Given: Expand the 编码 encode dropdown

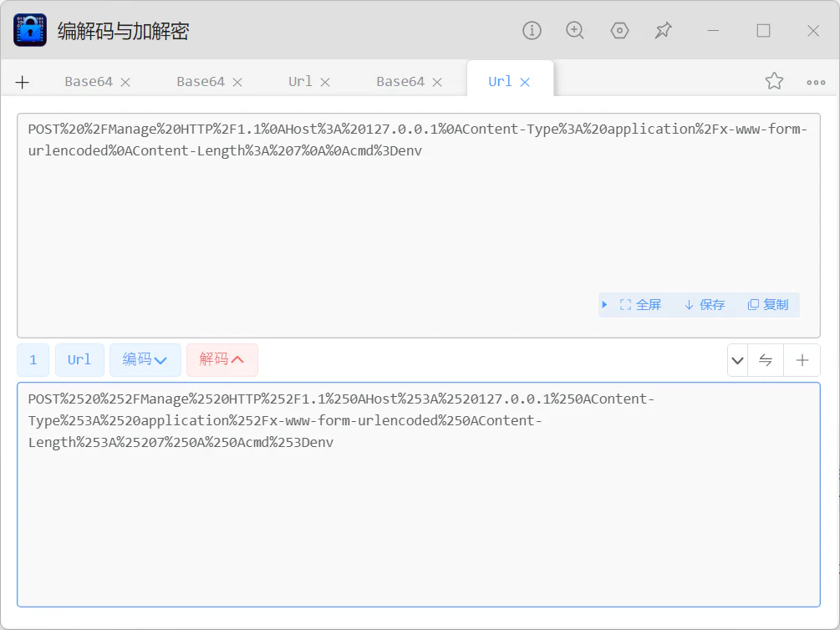Looking at the screenshot, I should [x=145, y=360].
